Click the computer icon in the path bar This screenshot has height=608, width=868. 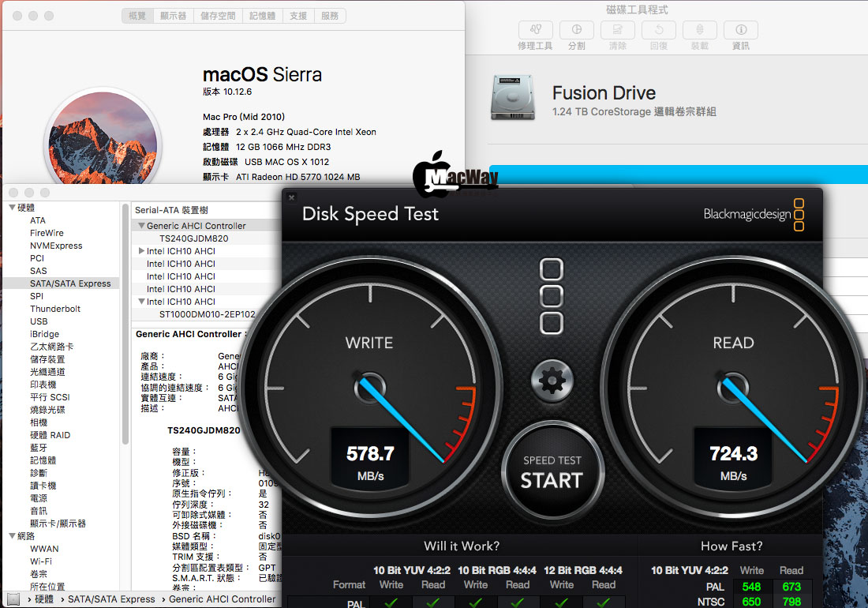(x=13, y=599)
